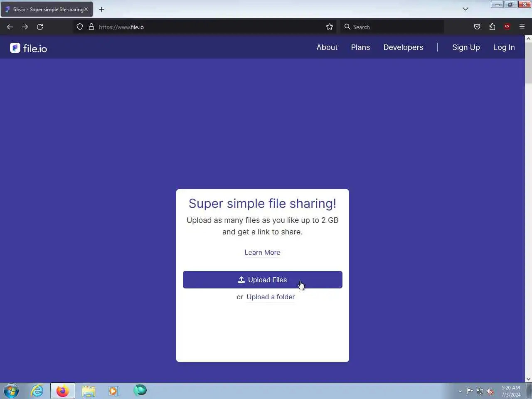Follow the Learn More link
Viewport: 532px width, 399px height.
pyautogui.click(x=262, y=252)
